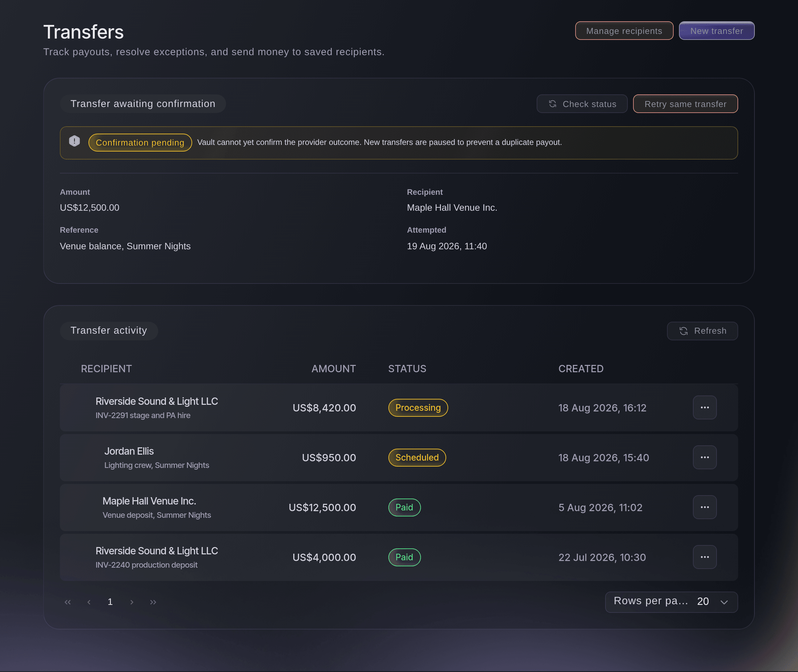Click the Processing status badge
This screenshot has height=672, width=798.
(x=418, y=407)
